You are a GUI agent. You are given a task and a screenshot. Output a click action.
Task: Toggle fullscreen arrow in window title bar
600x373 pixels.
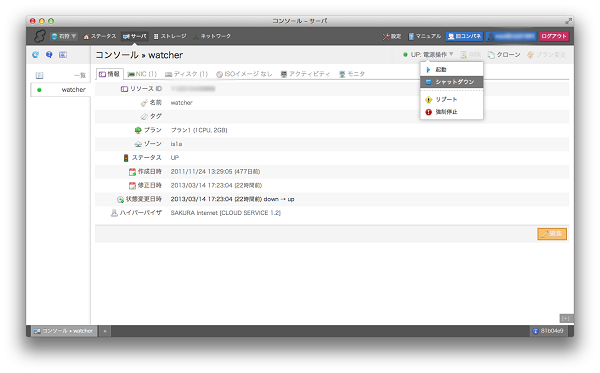click(x=568, y=21)
